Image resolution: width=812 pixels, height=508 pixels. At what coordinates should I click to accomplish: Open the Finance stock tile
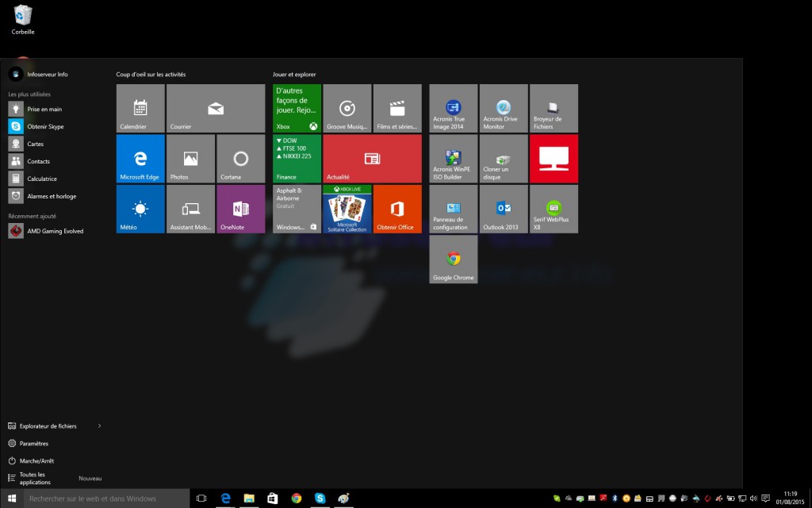[x=297, y=159]
